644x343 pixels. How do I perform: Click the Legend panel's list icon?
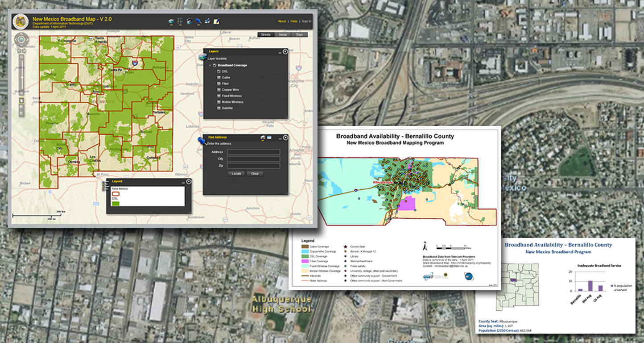(105, 186)
